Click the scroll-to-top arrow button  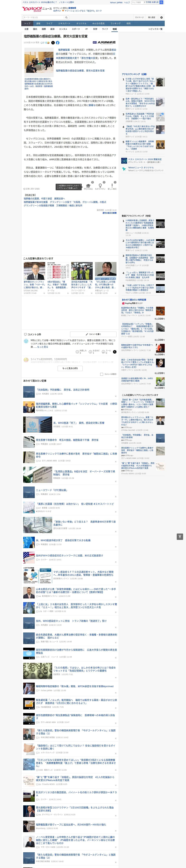click(180, 536)
